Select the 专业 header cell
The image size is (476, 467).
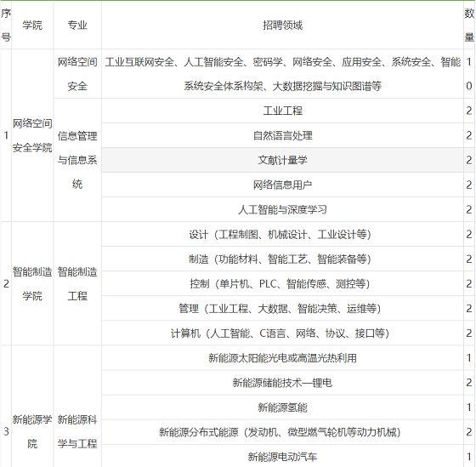point(77,25)
